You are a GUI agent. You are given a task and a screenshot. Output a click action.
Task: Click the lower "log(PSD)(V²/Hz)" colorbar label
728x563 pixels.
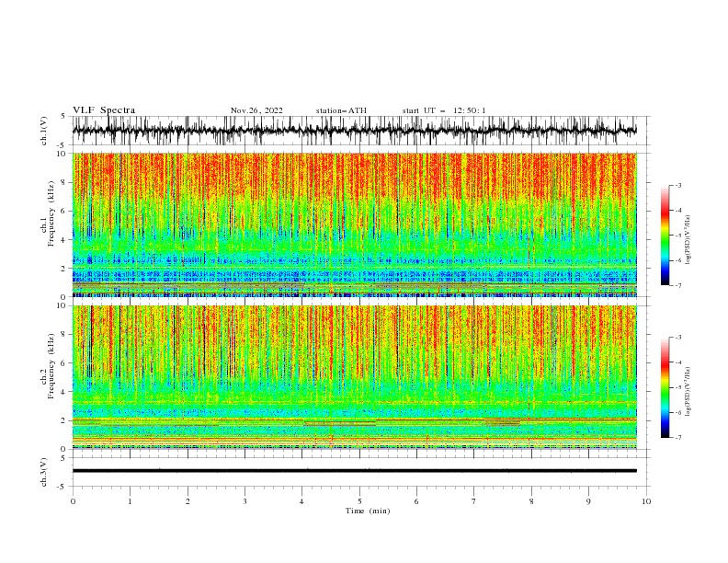(688, 392)
